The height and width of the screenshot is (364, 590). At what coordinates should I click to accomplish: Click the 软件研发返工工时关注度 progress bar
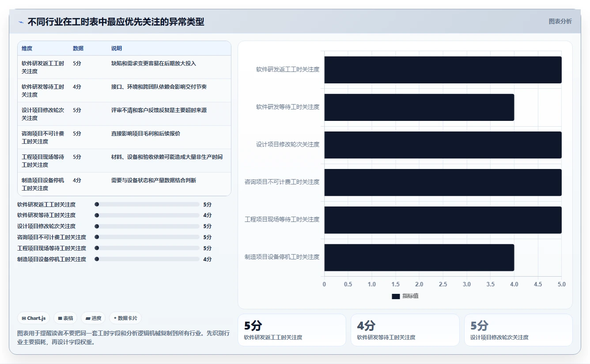[147, 204]
